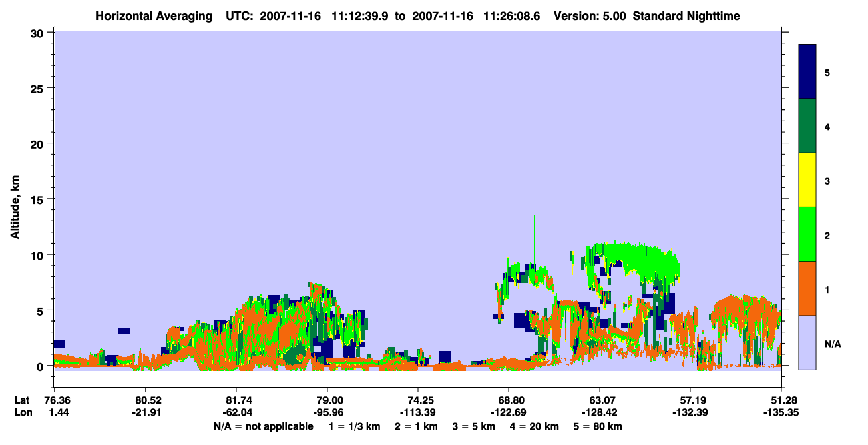
Task: Click the '4 = 20 km' legend entry
Action: click(535, 426)
